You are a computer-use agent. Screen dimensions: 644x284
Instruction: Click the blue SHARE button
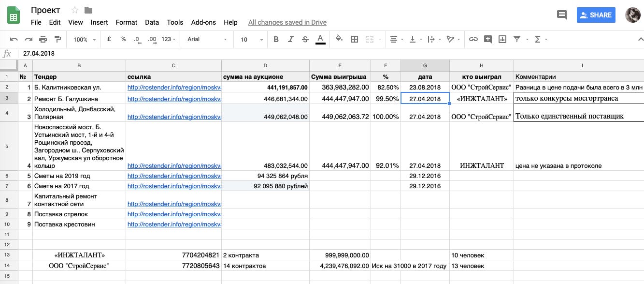coord(596,15)
